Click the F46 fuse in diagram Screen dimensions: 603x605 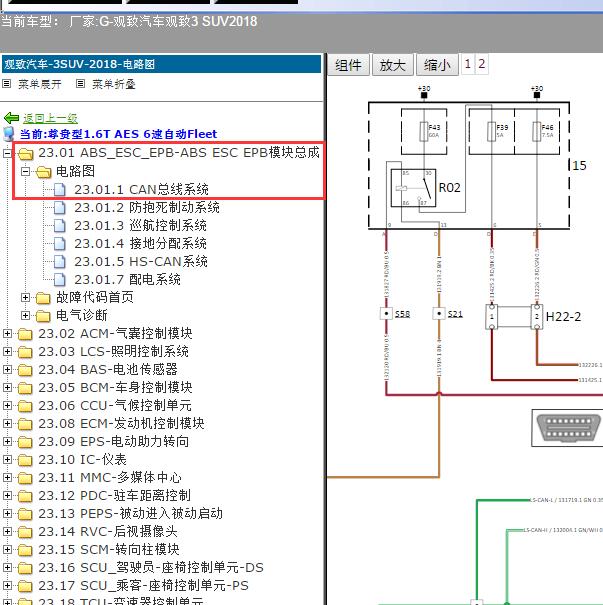pos(537,132)
